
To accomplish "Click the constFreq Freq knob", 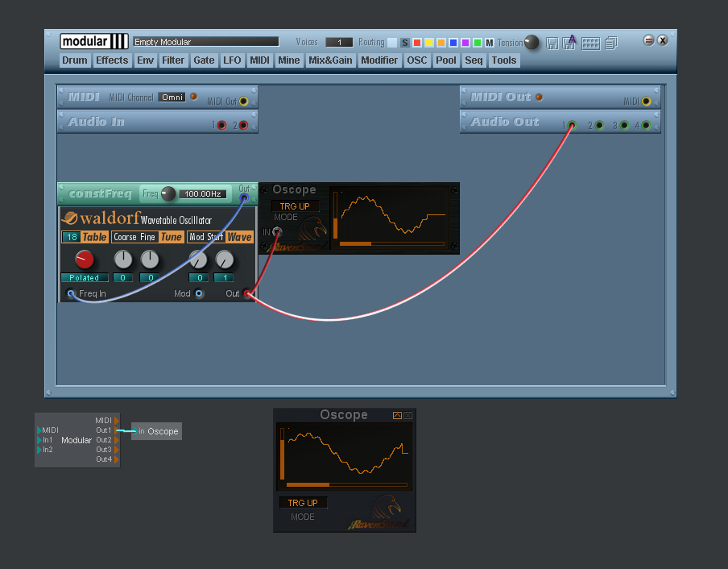I will tap(168, 193).
